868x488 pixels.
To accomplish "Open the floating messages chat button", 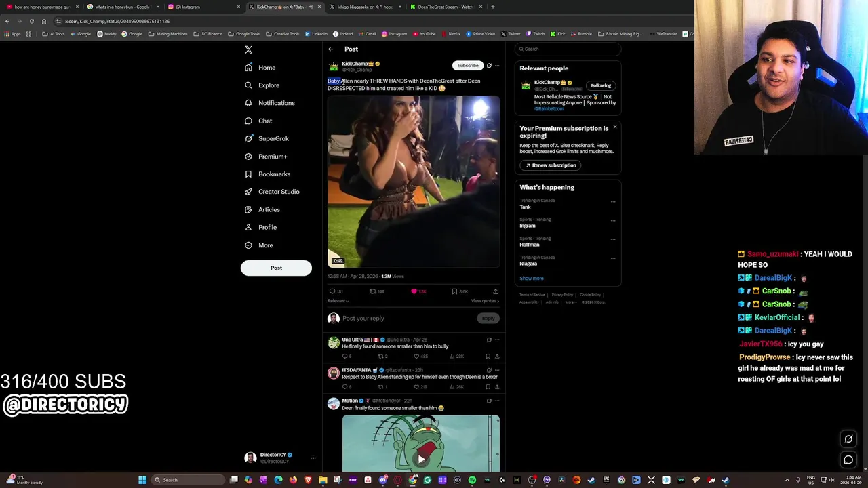I will pyautogui.click(x=848, y=460).
